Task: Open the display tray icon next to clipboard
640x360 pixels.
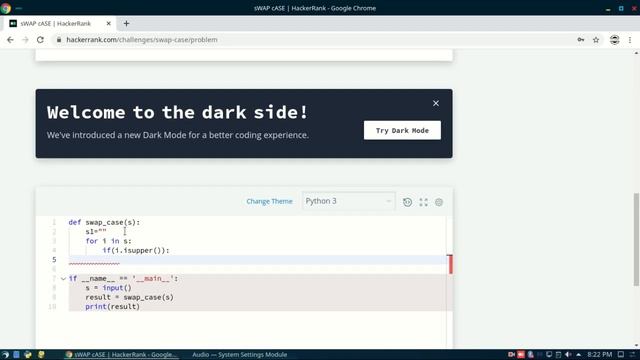Action: [x=549, y=355]
